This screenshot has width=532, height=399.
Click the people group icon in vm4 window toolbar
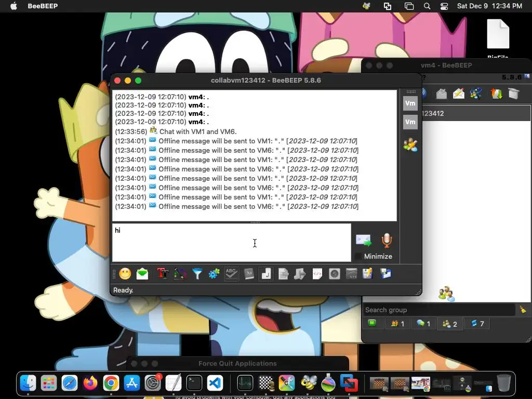(476, 94)
